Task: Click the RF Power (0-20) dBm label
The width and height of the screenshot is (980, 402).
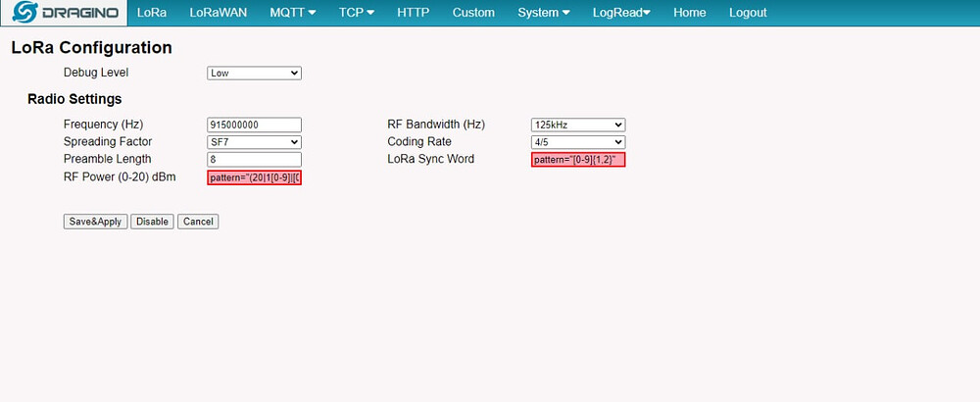Action: (x=120, y=176)
